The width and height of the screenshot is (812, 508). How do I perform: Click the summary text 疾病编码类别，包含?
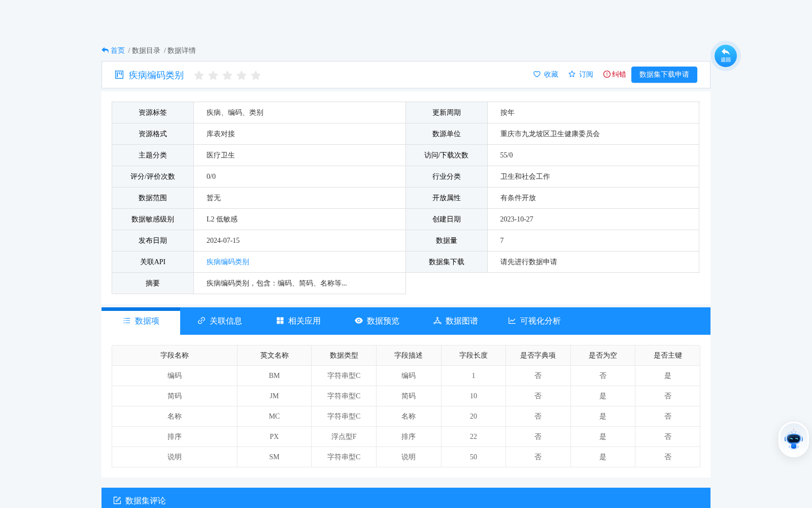point(277,283)
